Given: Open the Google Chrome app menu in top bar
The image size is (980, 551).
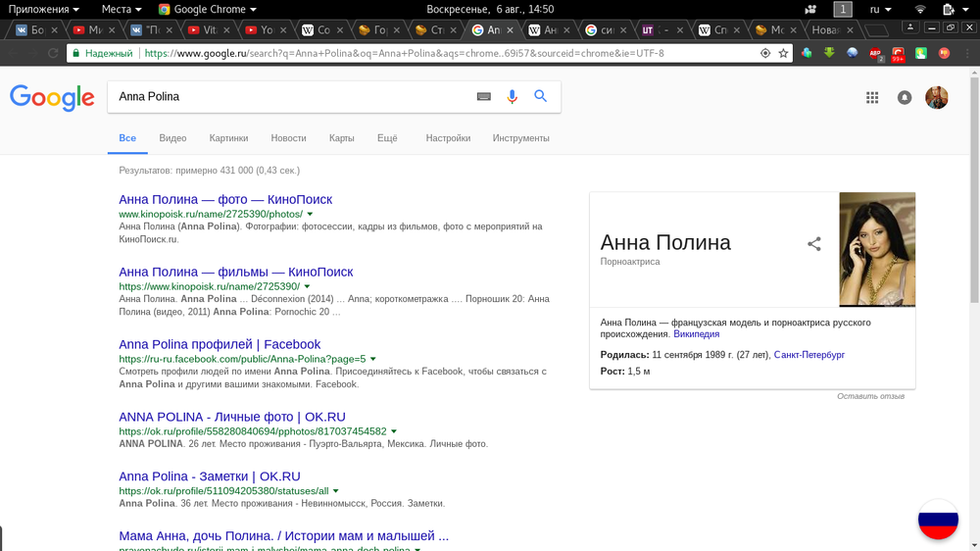Looking at the screenshot, I should (208, 9).
